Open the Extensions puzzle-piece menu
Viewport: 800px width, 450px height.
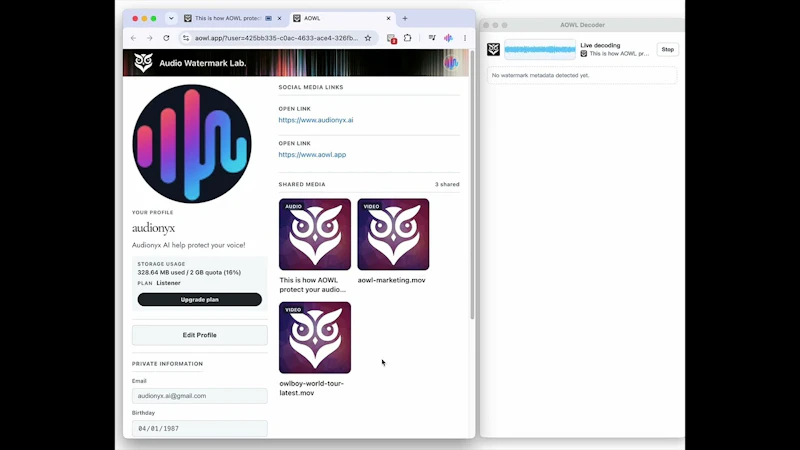coord(408,38)
